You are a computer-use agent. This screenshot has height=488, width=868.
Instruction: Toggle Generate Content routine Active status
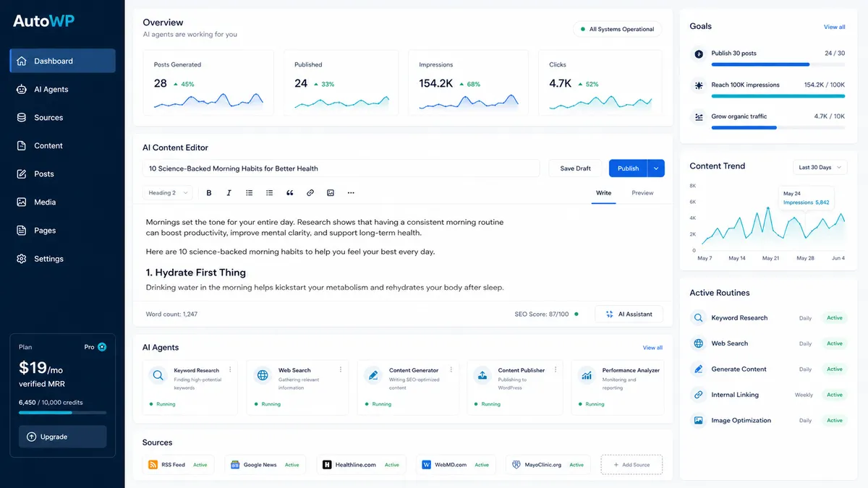tap(835, 369)
